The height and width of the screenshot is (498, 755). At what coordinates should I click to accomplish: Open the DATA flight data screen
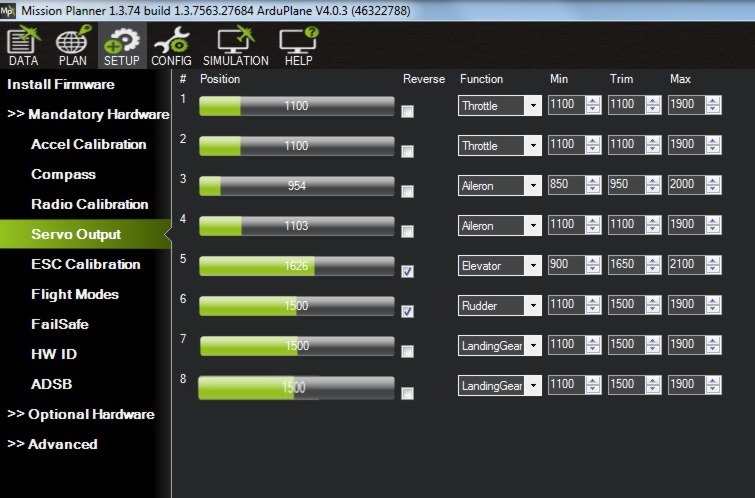23,46
